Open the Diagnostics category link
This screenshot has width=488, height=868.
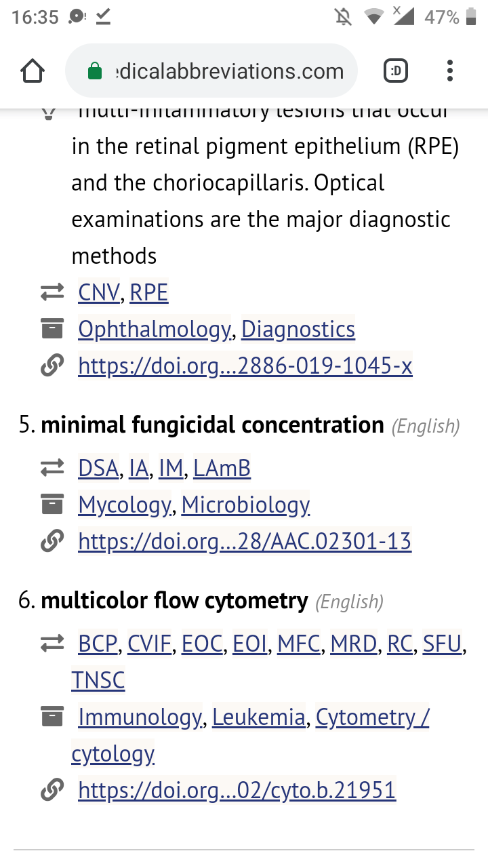298,330
